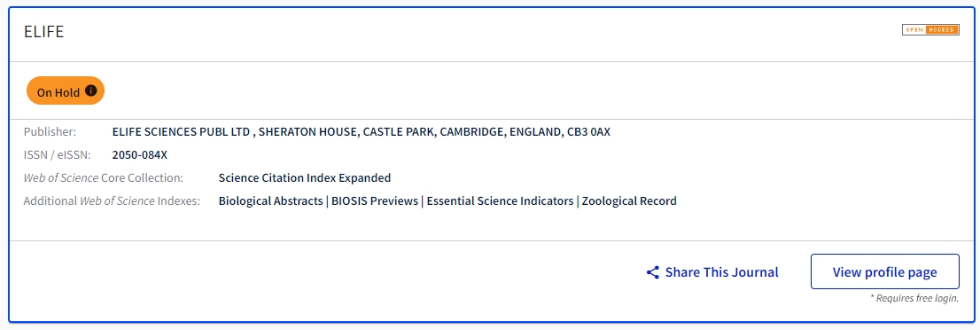Image resolution: width=980 pixels, height=330 pixels.
Task: Click the On Hold label text
Action: click(58, 92)
